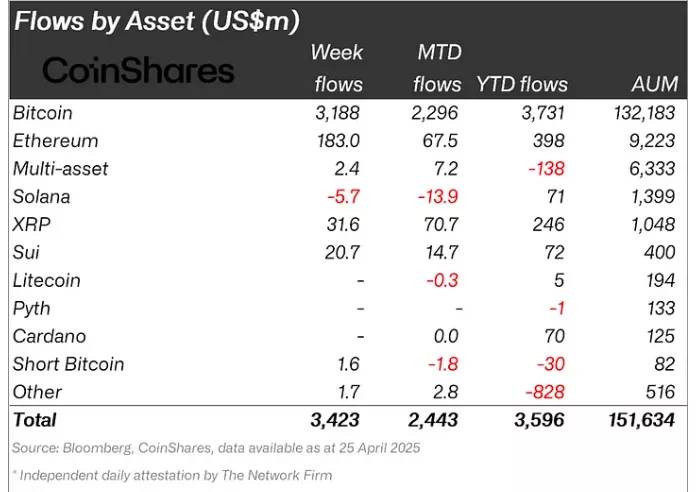Select Solana's negative week flow -5.7
The width and height of the screenshot is (696, 492).
pos(345,197)
